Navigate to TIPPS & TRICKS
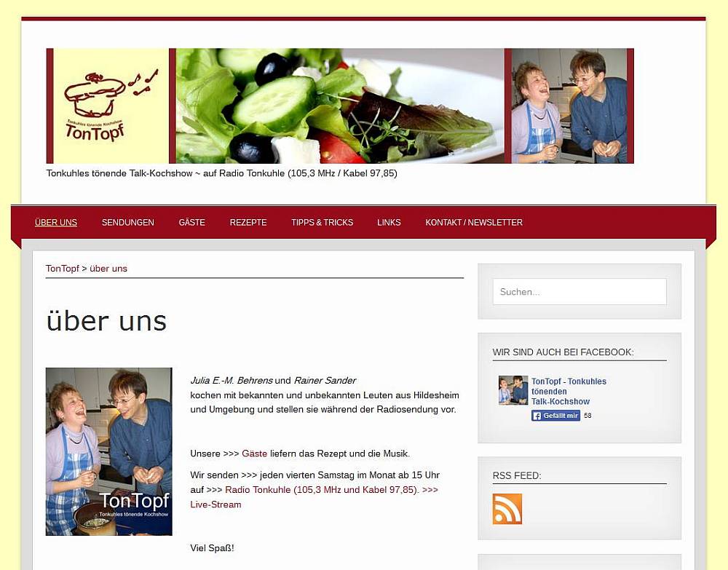Screen dimensions: 728x570 [323, 222]
